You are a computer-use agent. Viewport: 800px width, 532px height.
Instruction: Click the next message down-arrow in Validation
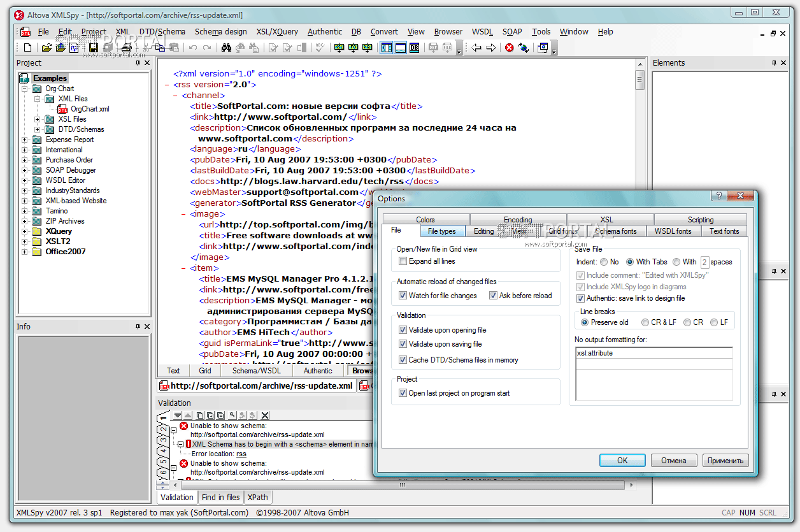[178, 415]
